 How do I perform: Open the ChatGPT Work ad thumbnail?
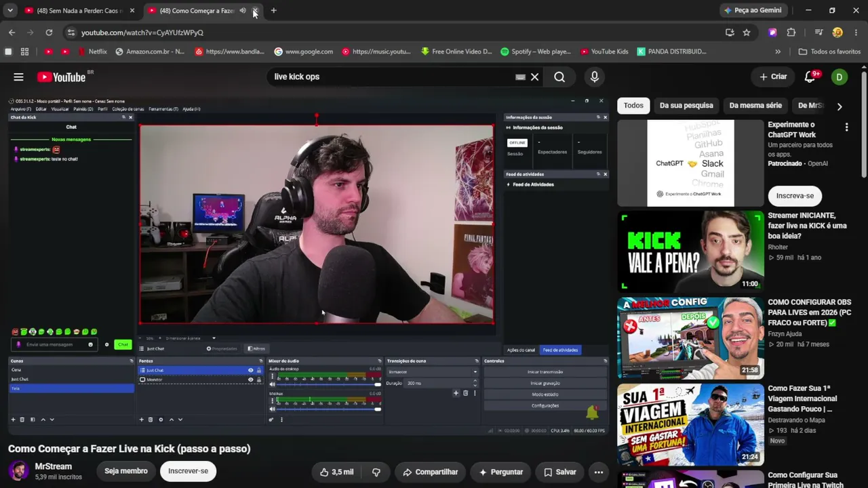pyautogui.click(x=690, y=163)
